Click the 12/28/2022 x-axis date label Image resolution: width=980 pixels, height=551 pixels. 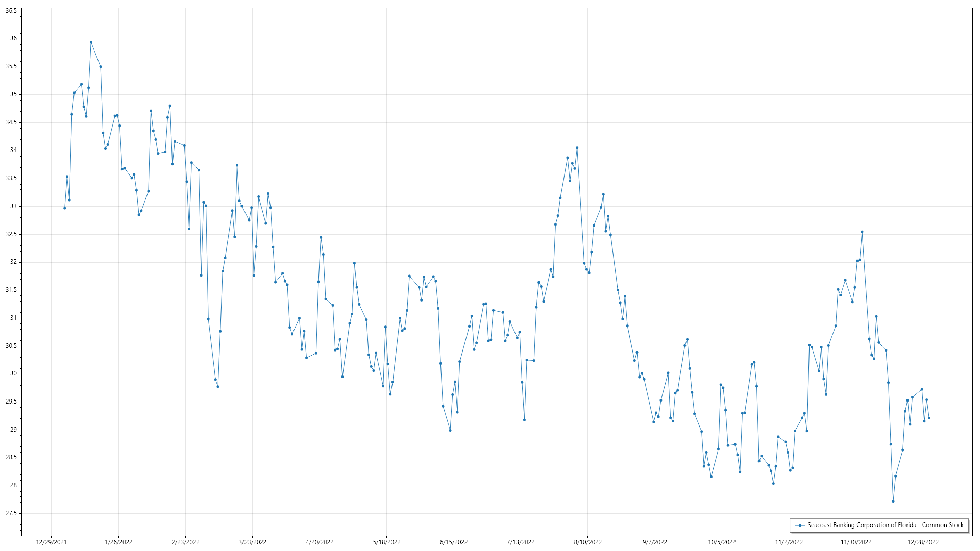pos(923,542)
